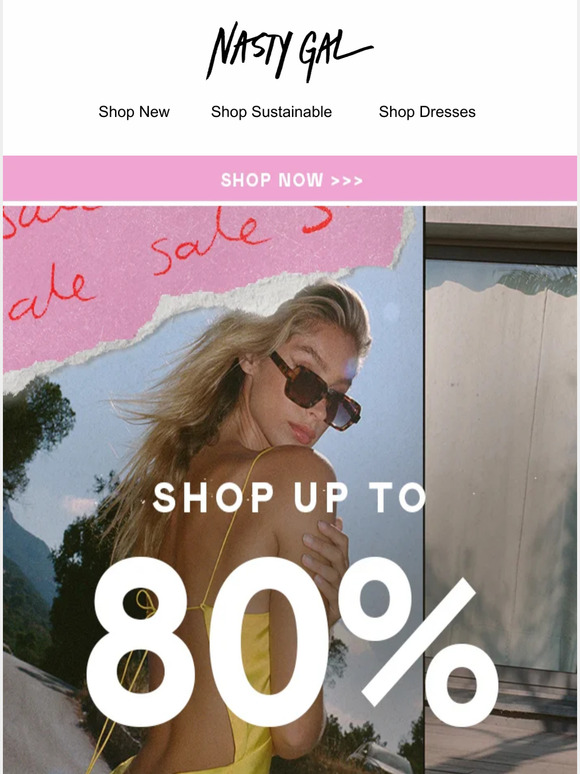Image resolution: width=580 pixels, height=774 pixels.
Task: Click the large percent symbol
Action: [x=418, y=642]
